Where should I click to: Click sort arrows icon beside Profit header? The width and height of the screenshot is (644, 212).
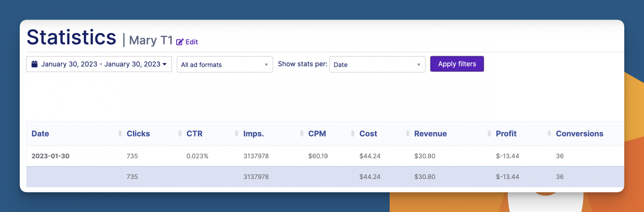pos(549,134)
